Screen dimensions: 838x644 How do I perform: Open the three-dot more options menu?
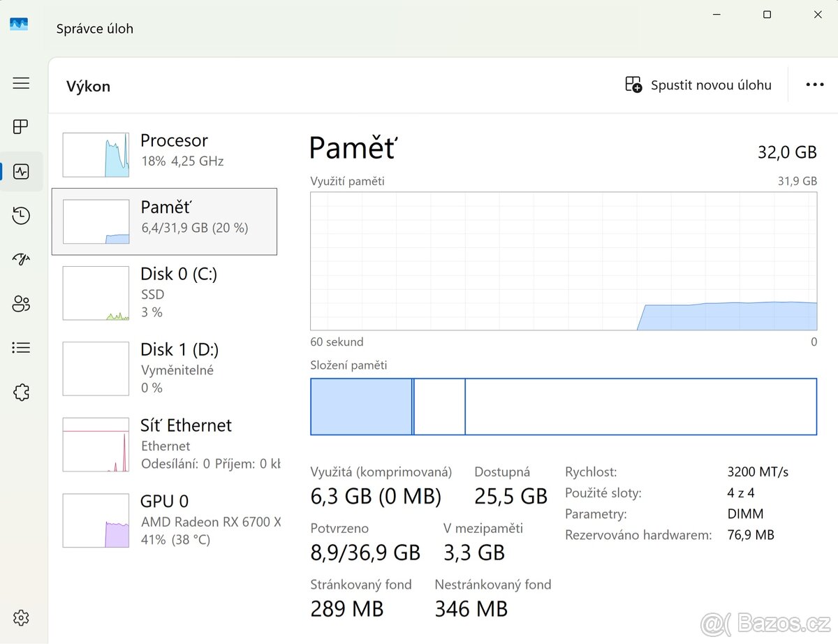coord(814,85)
